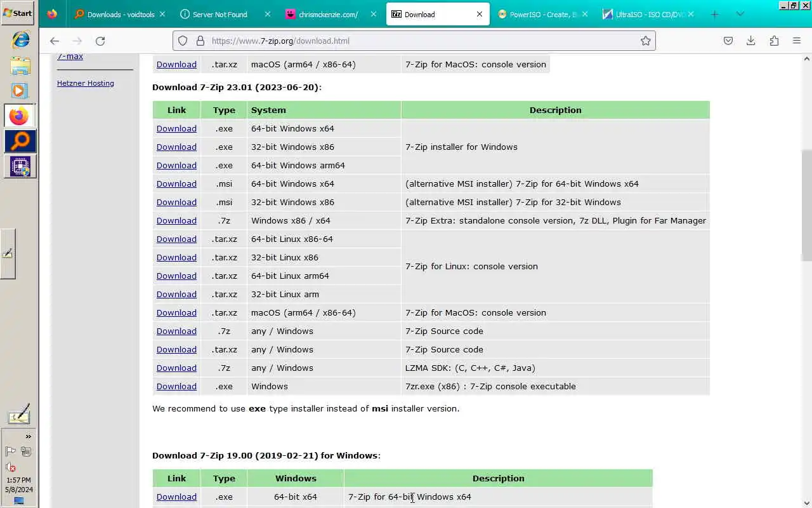The height and width of the screenshot is (508, 812).
Task: Open the media player taskbar icon
Action: 19,91
